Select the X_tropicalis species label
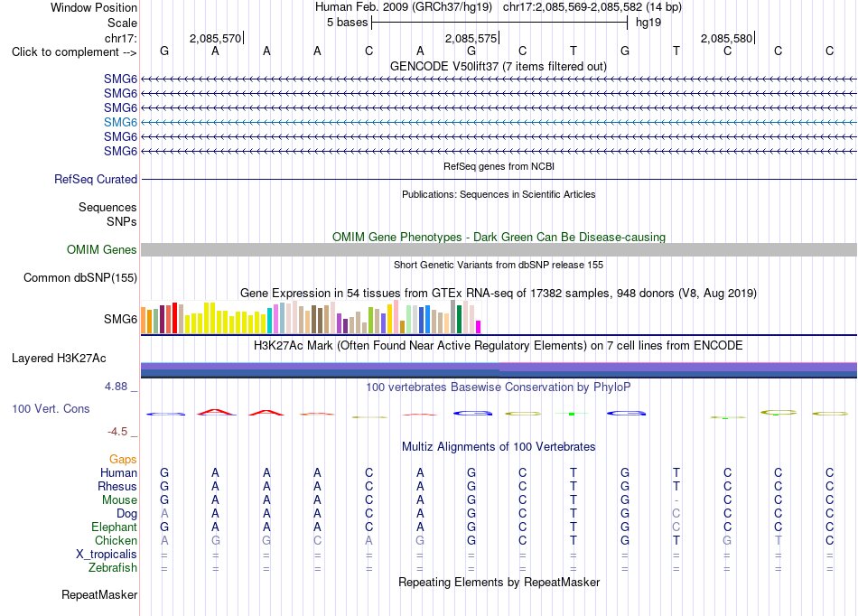The height and width of the screenshot is (616, 858). (107, 555)
